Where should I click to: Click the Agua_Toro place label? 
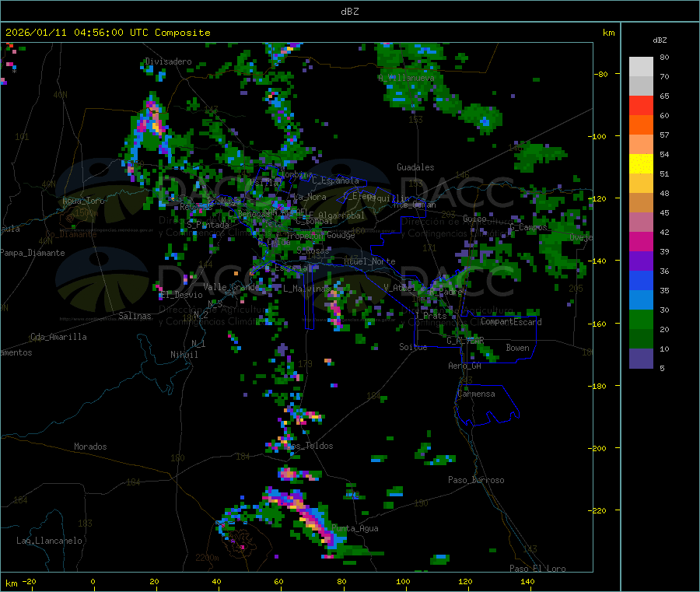83,201
